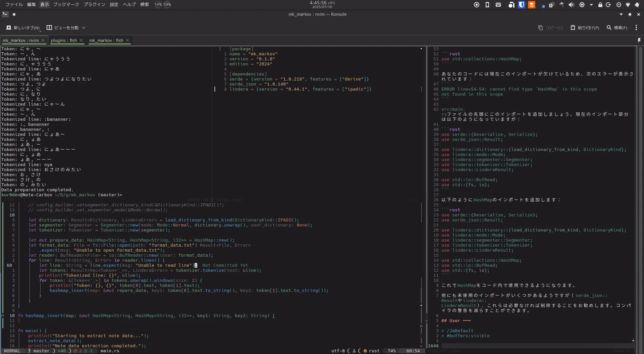Click the +40 git changes indicator

pos(62,351)
